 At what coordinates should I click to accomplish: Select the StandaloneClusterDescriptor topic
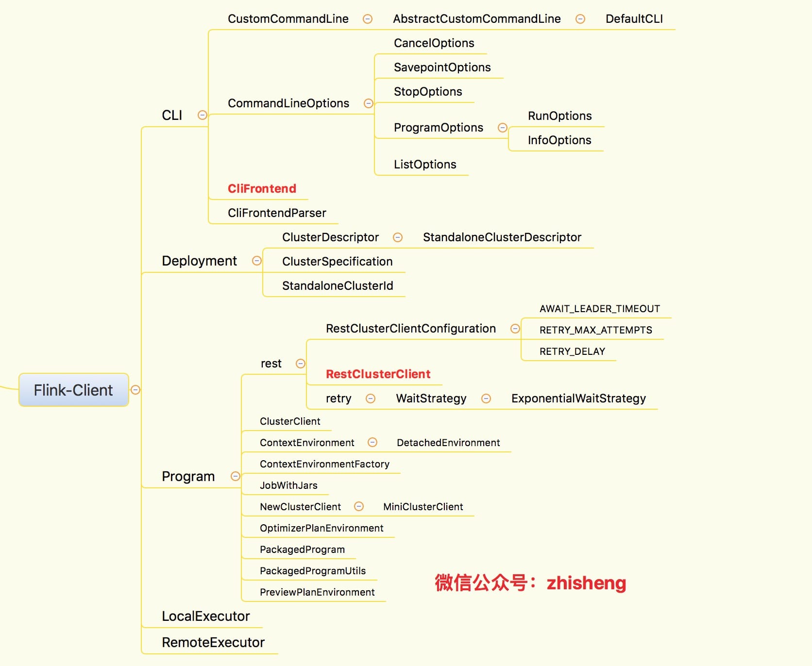coord(502,237)
